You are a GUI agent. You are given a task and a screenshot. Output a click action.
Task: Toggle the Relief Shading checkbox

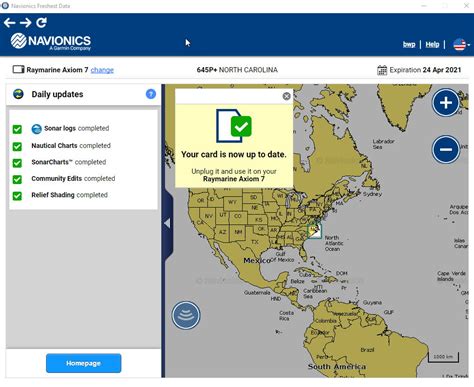pos(17,196)
